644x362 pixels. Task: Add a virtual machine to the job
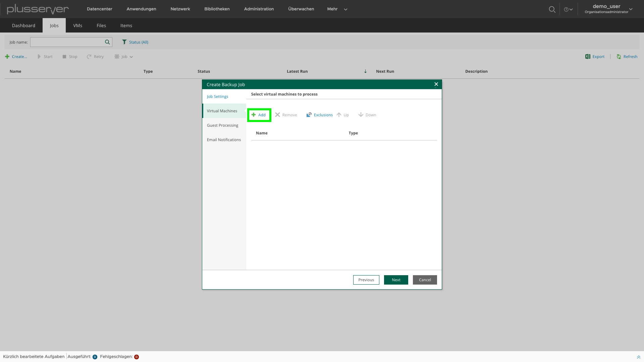point(259,115)
